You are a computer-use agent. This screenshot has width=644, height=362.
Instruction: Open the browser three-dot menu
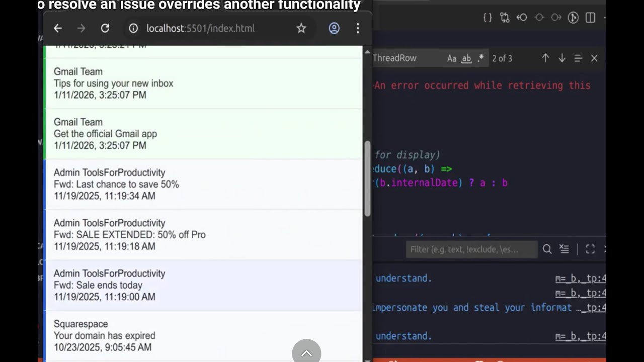click(358, 29)
